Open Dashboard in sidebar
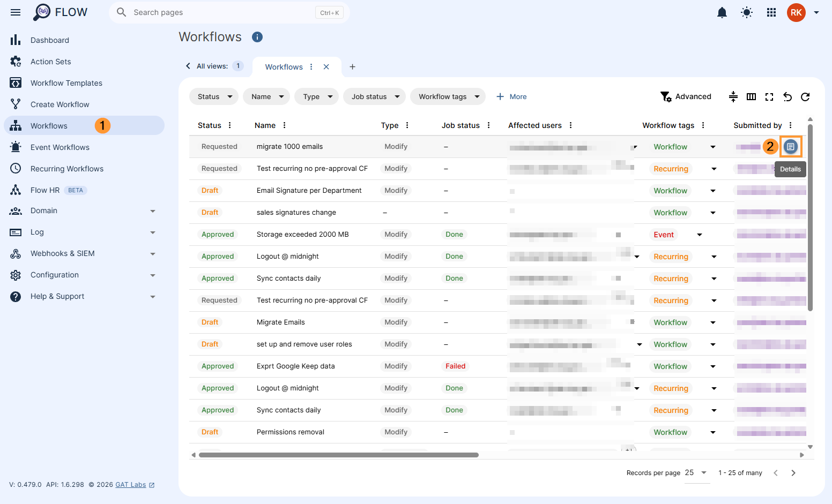This screenshot has width=832, height=504. coord(84,40)
